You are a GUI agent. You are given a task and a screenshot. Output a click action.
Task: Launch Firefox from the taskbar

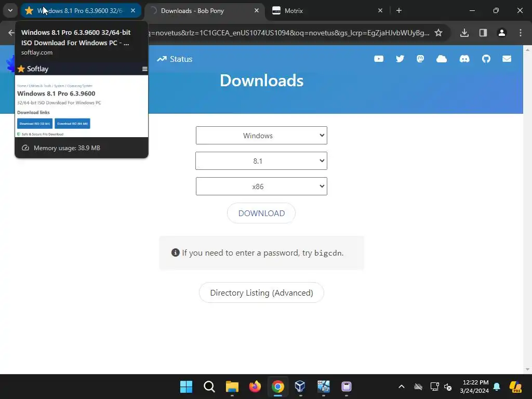coord(255,387)
